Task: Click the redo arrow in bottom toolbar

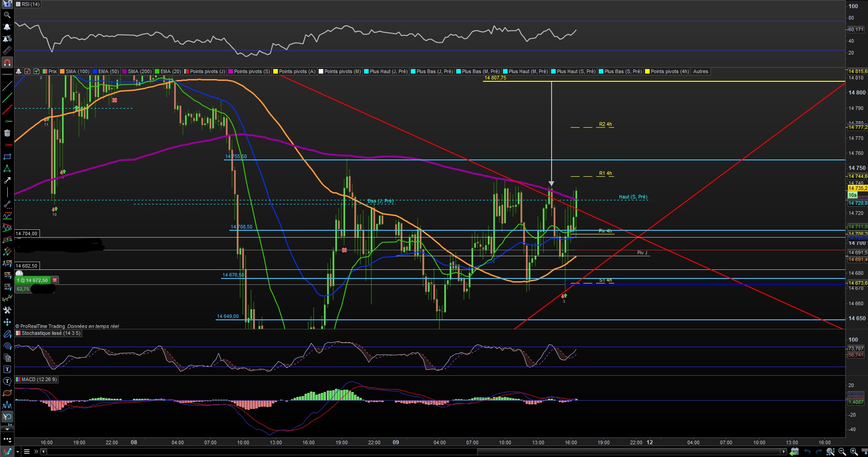Action: (x=818, y=452)
